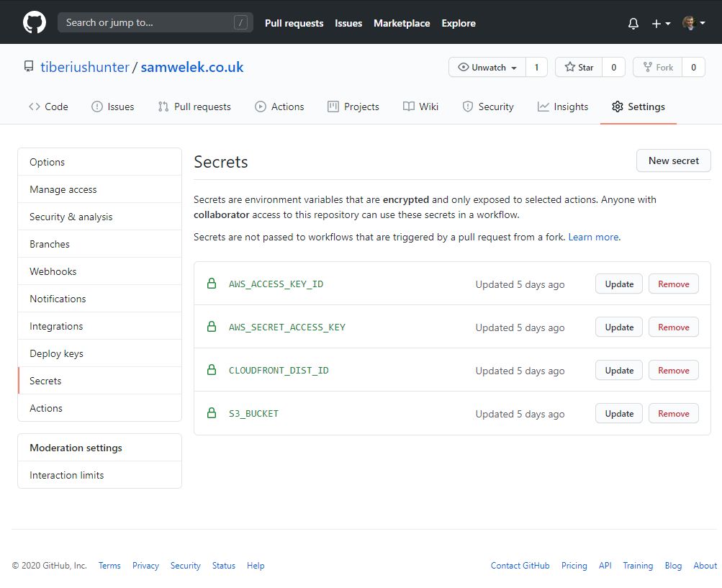Open the Pricing footer link
This screenshot has height=588, width=722.
[574, 566]
